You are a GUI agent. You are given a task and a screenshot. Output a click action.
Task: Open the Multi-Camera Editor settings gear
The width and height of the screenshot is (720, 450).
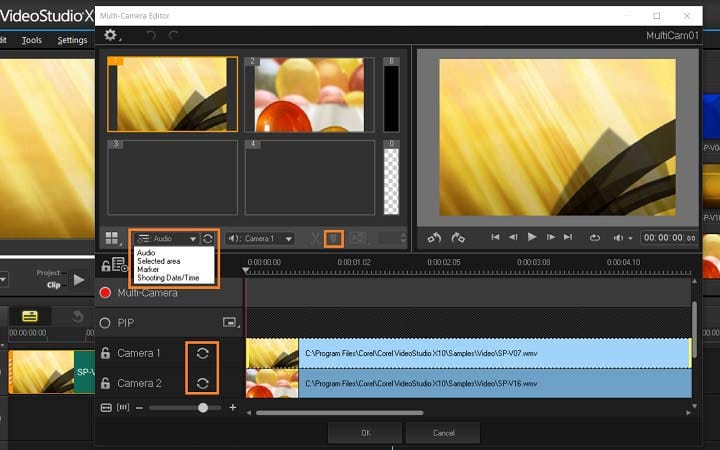pos(111,35)
